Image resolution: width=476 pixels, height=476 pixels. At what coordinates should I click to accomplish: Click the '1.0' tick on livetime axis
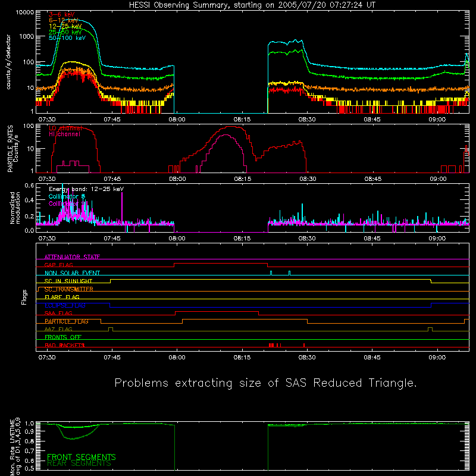click(x=29, y=424)
